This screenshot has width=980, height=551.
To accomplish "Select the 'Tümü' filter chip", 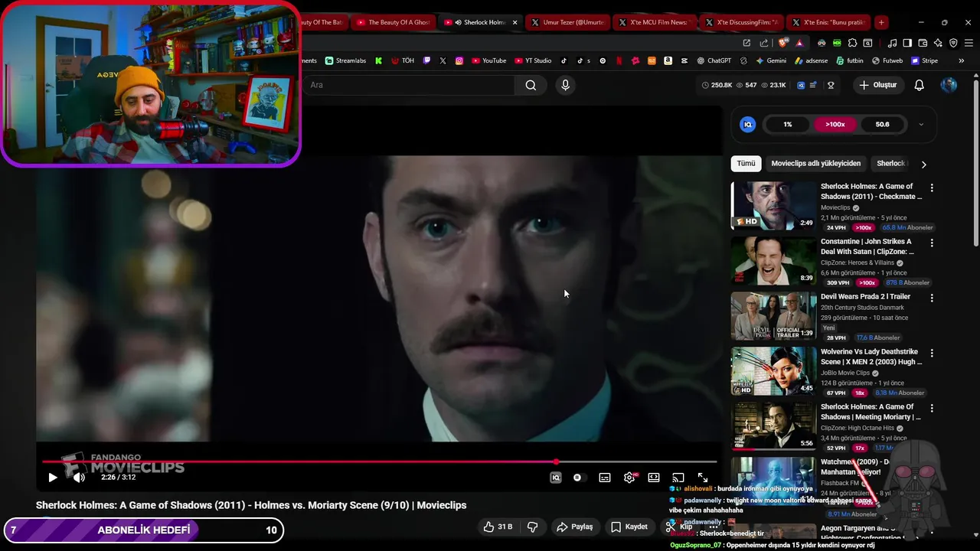I will (x=746, y=164).
